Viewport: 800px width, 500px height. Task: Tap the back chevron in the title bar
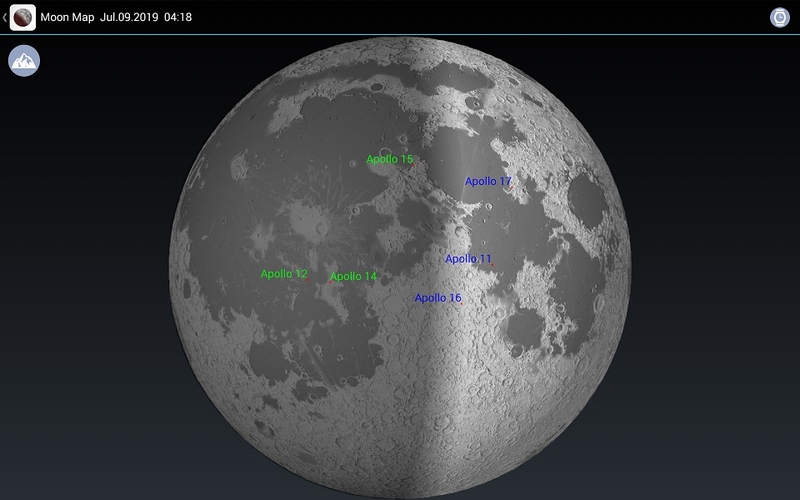[x=5, y=17]
